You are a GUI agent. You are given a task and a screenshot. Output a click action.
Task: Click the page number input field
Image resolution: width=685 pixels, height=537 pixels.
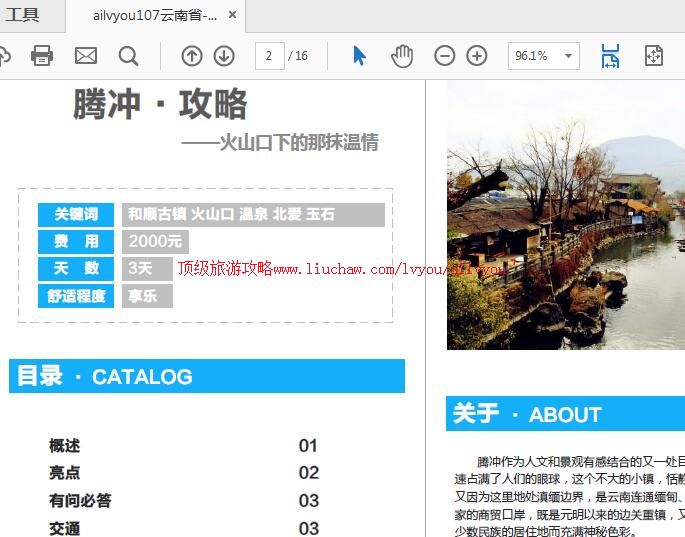[x=270, y=56]
